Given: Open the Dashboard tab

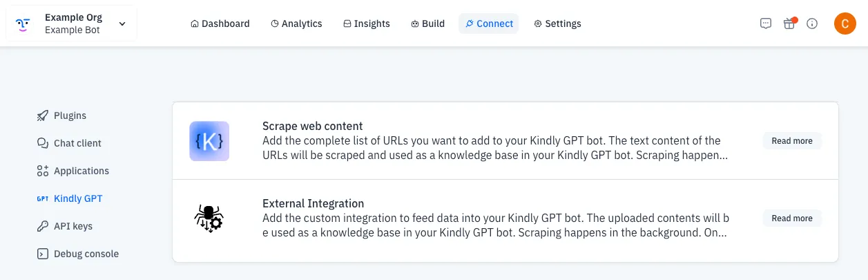Looking at the screenshot, I should pos(220,24).
